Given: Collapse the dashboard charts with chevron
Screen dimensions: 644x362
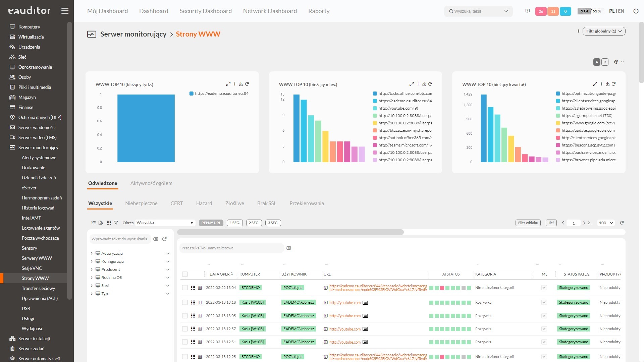Looking at the screenshot, I should (623, 62).
